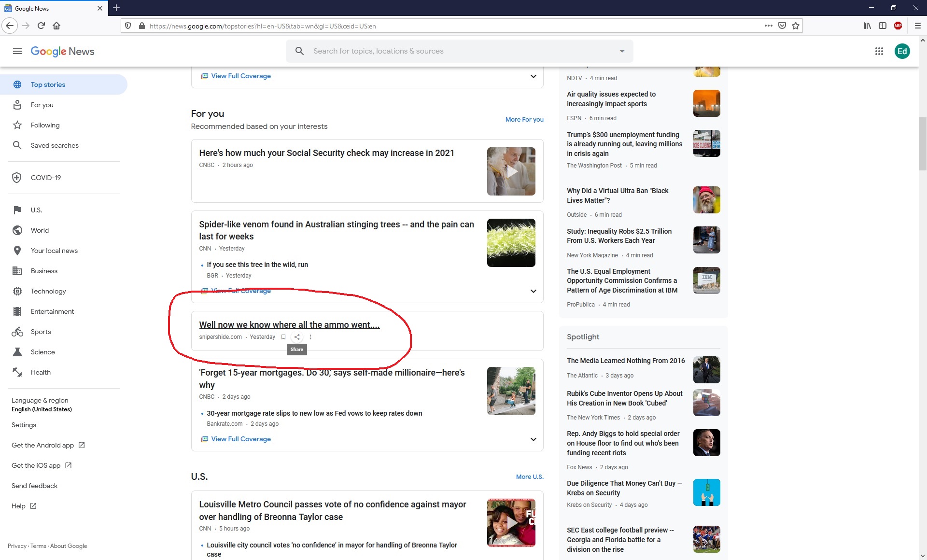Focus the search topics input field
Screen dimensions: 927x560
(460, 51)
